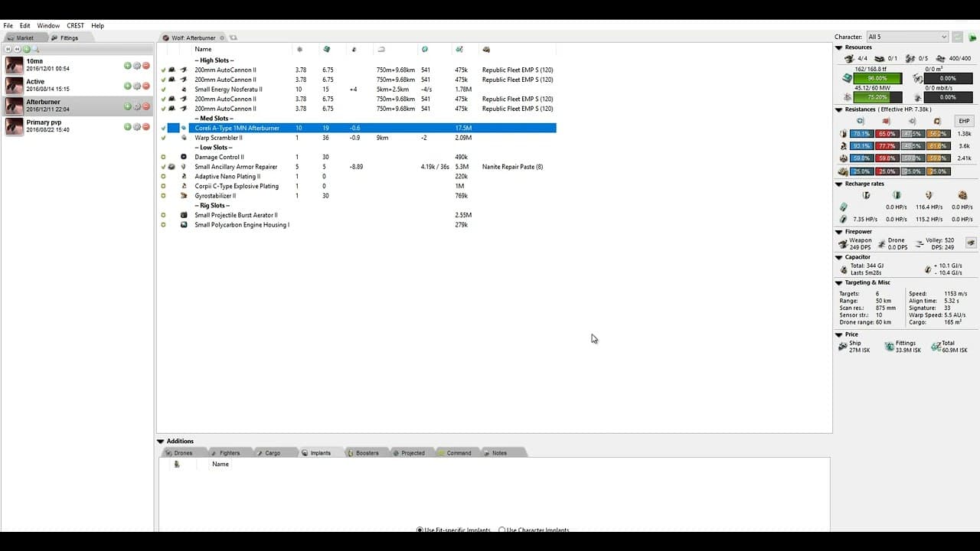Rename the 10mn fit via gear icon
The height and width of the screenshot is (551, 980).
point(137,65)
